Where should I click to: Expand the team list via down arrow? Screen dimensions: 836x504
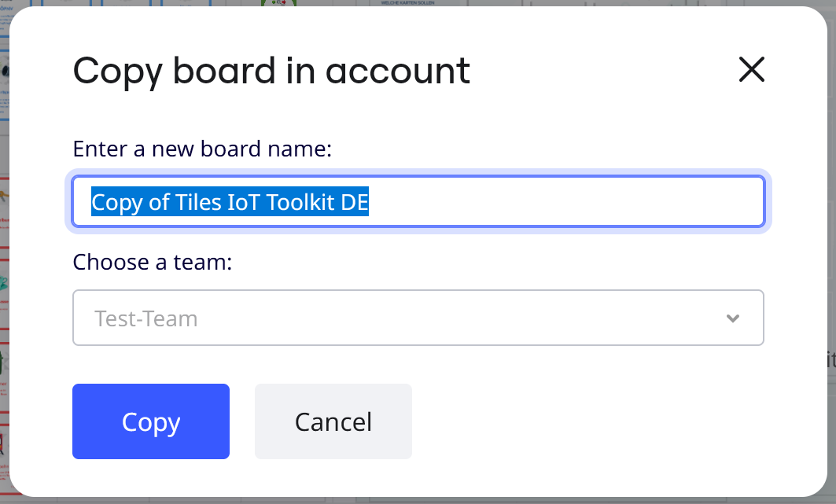pyautogui.click(x=733, y=318)
